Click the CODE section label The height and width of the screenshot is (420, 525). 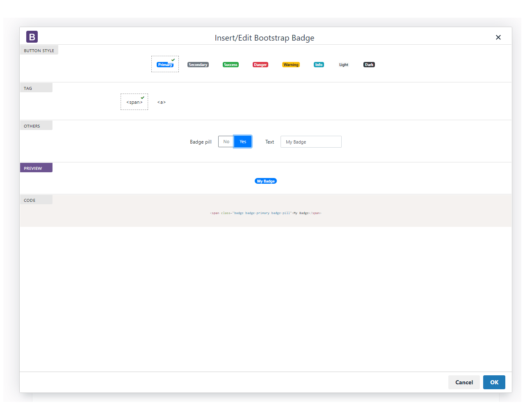36,200
